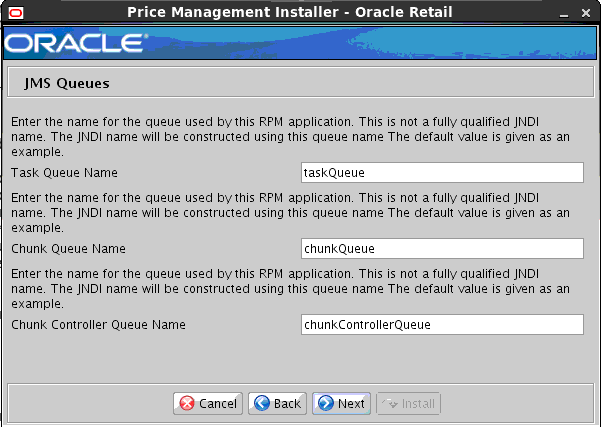The height and width of the screenshot is (427, 602).
Task: Focus the Chunk Queue Name field
Action: point(442,248)
